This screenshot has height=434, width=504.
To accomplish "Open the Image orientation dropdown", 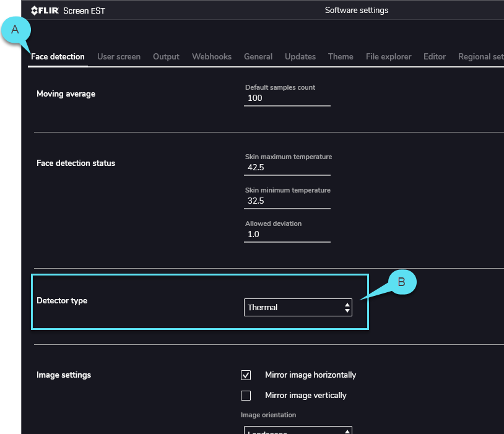I will click(x=298, y=430).
